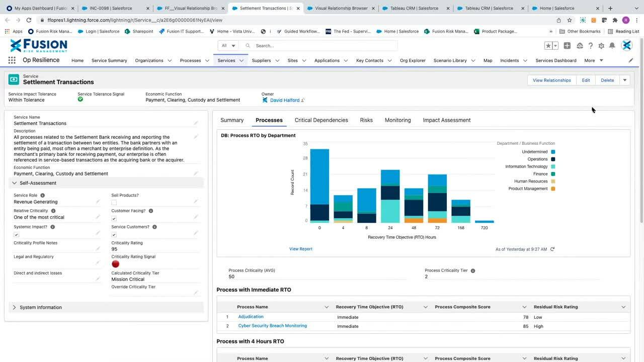
Task: Open the notifications bell
Action: (x=612, y=46)
